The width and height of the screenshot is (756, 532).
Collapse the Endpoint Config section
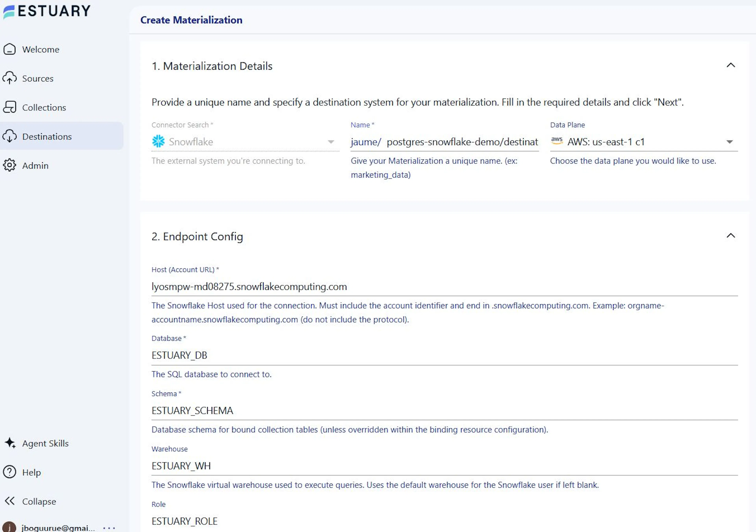731,236
